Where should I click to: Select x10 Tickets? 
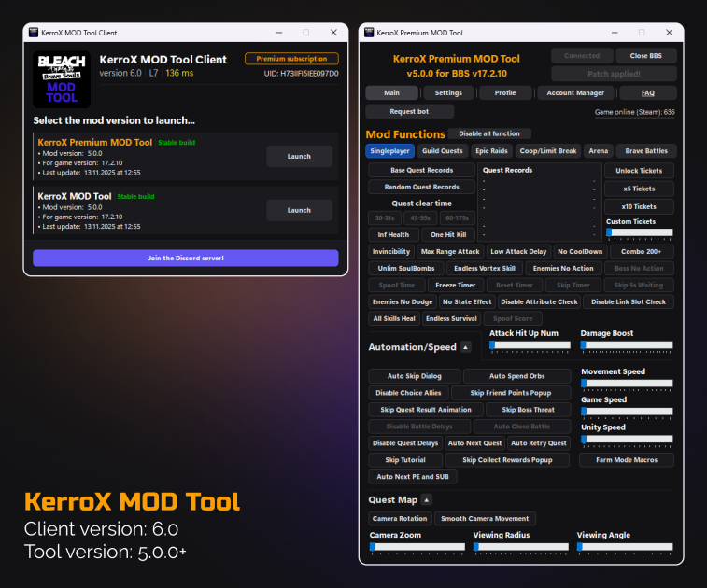point(639,207)
